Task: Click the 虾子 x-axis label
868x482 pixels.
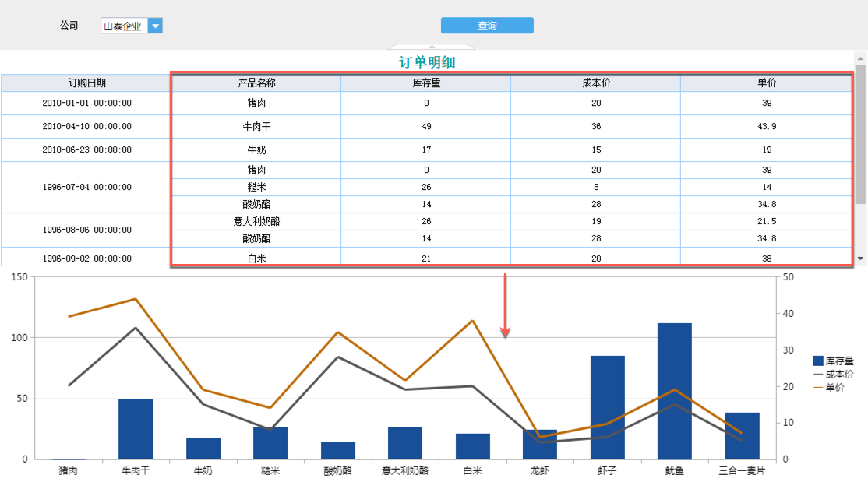Action: [607, 471]
